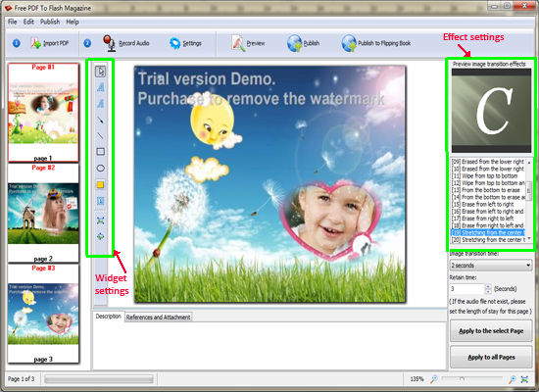Select the page 3 thumbnail
The image size is (539, 392).
[x=43, y=314]
